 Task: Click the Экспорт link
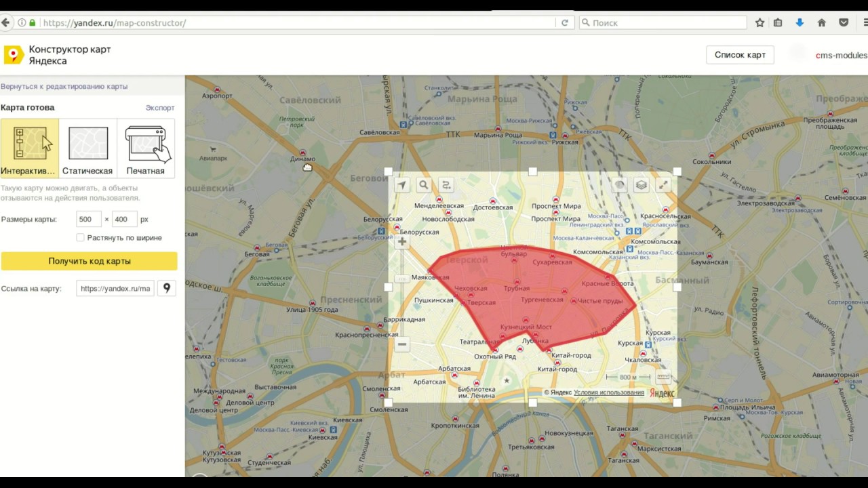[160, 108]
